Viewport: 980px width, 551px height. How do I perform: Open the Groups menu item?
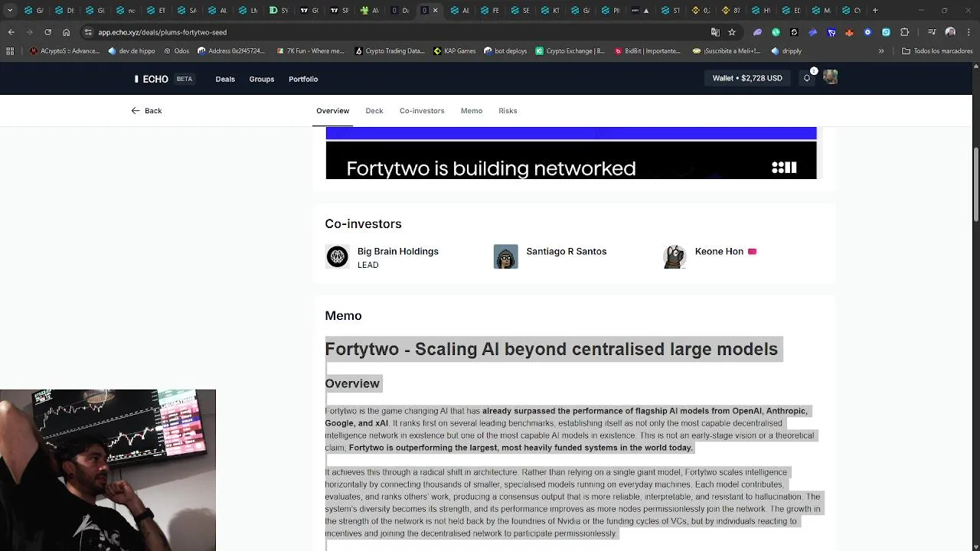click(x=261, y=79)
